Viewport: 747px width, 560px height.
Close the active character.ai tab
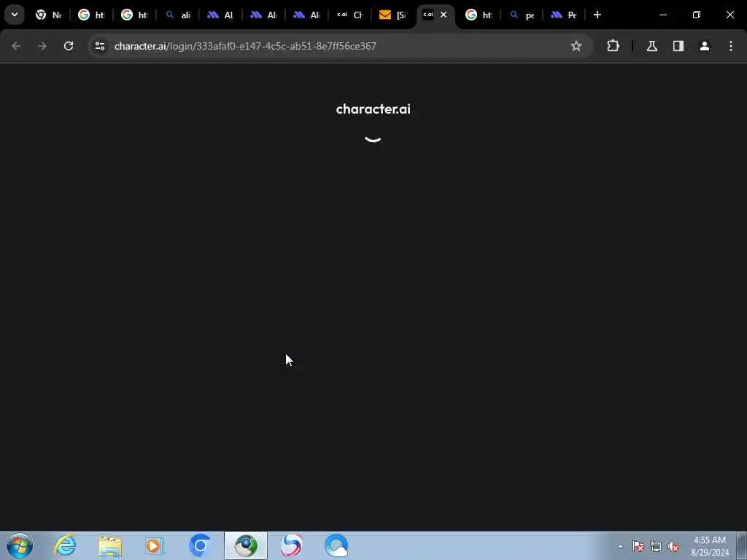tap(444, 15)
